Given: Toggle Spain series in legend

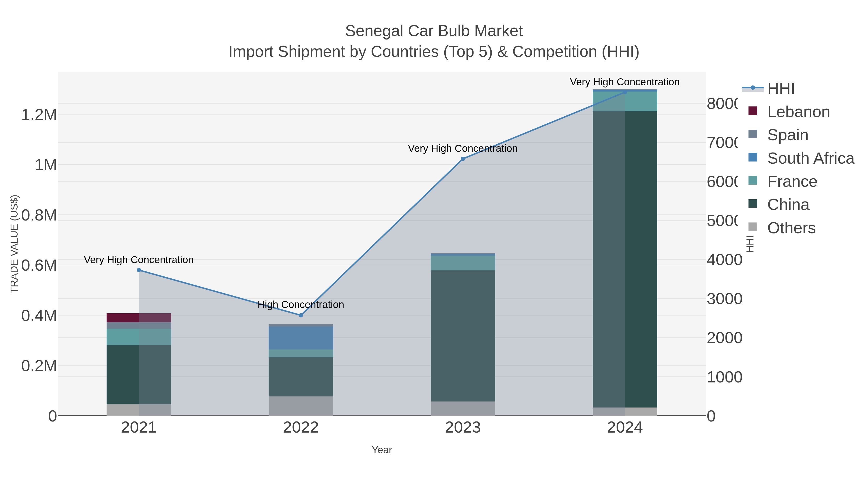Looking at the screenshot, I should point(778,135).
